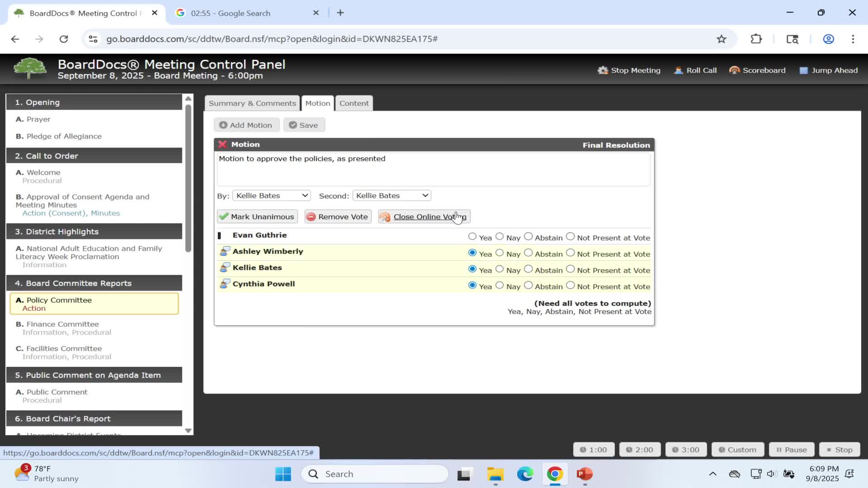Switch to Summary & Comments tab
Screen dimensions: 868x488
point(252,103)
